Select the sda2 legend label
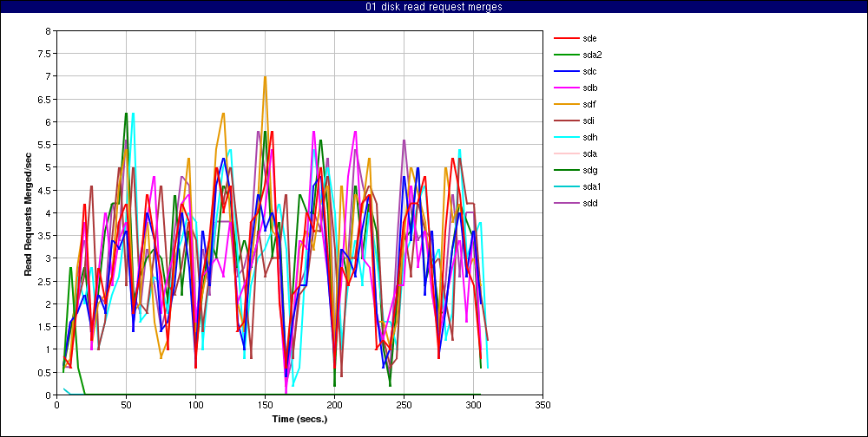The width and height of the screenshot is (868, 437). coord(592,55)
